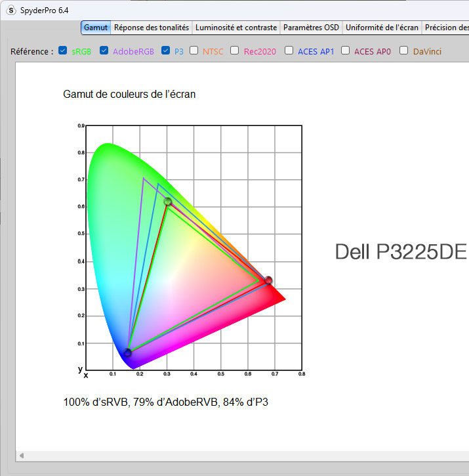Click the Dell P3225DE monitor name
The height and width of the screenshot is (476, 469).
pos(401,251)
